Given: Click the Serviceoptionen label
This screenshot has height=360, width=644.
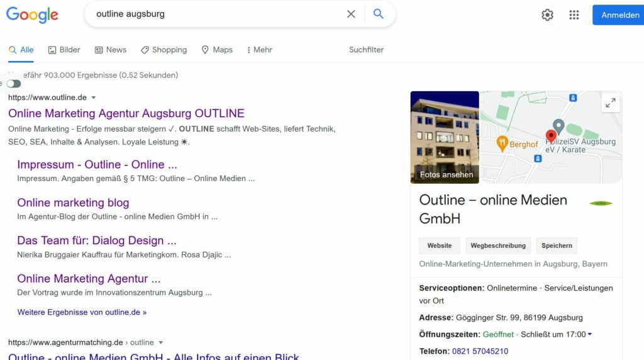Looking at the screenshot, I should click(x=452, y=288).
